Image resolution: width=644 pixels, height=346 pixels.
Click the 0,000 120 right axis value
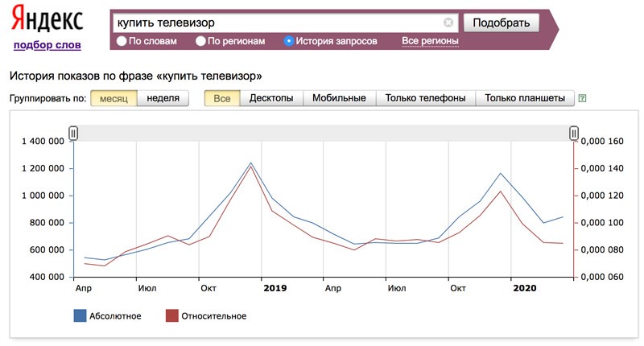click(x=602, y=196)
